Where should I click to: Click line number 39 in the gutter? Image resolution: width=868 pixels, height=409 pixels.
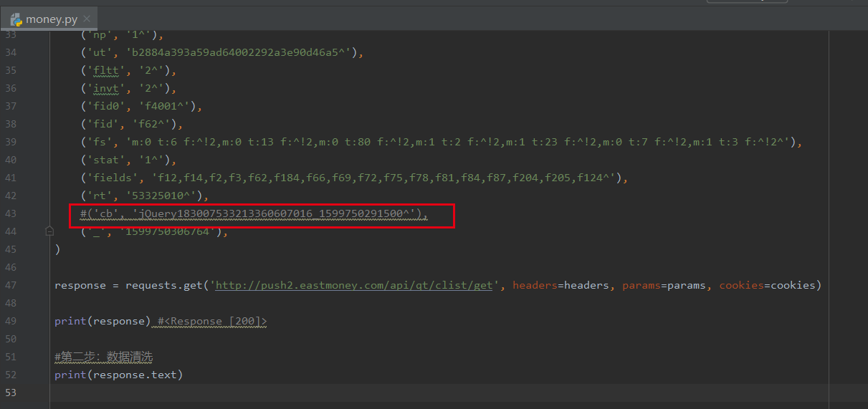pos(9,142)
